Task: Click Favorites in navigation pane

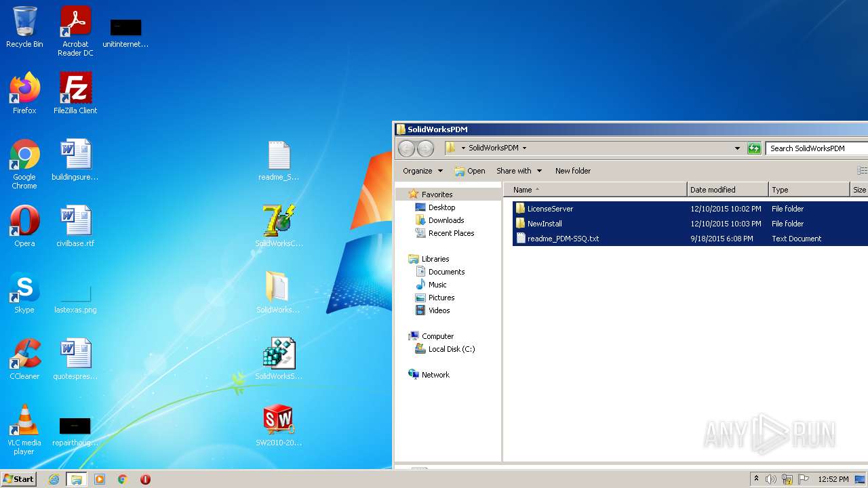Action: tap(437, 195)
